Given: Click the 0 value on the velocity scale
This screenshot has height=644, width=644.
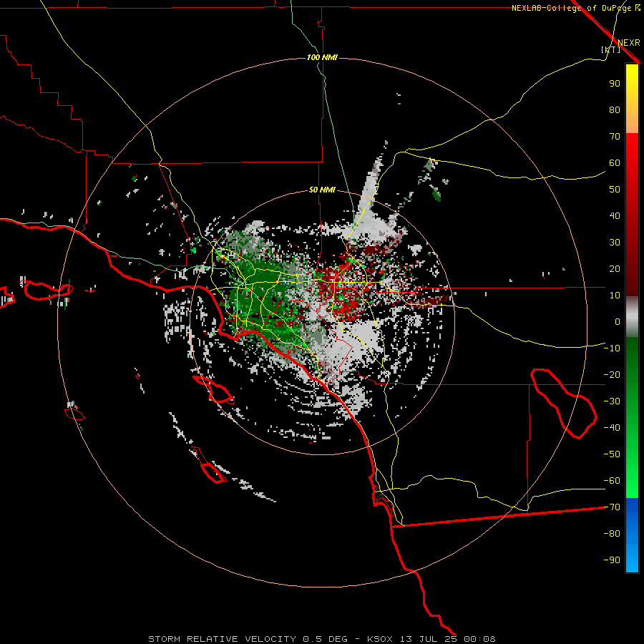Looking at the screenshot, I should [x=618, y=322].
